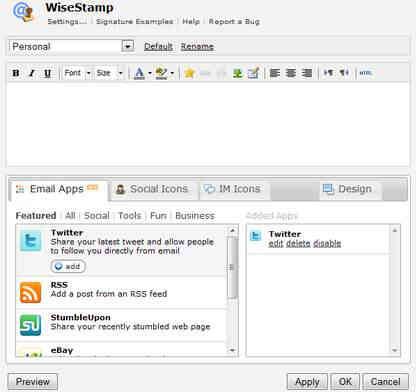The height and width of the screenshot is (392, 416).
Task: Disable the added Twitter app
Action: coord(327,244)
